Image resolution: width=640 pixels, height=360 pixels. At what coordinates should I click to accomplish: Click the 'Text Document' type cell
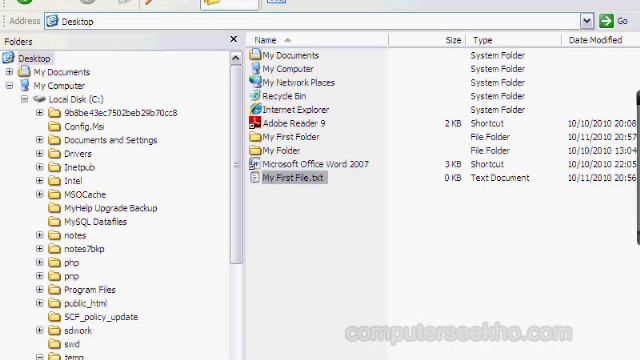(500, 178)
